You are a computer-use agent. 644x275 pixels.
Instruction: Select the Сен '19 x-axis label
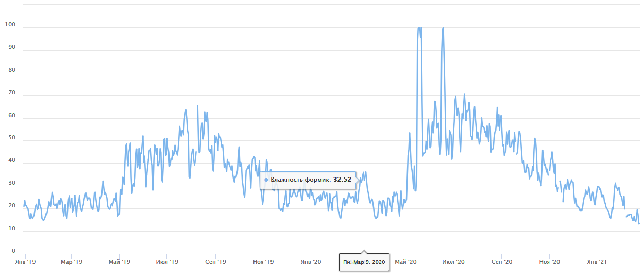215,262
